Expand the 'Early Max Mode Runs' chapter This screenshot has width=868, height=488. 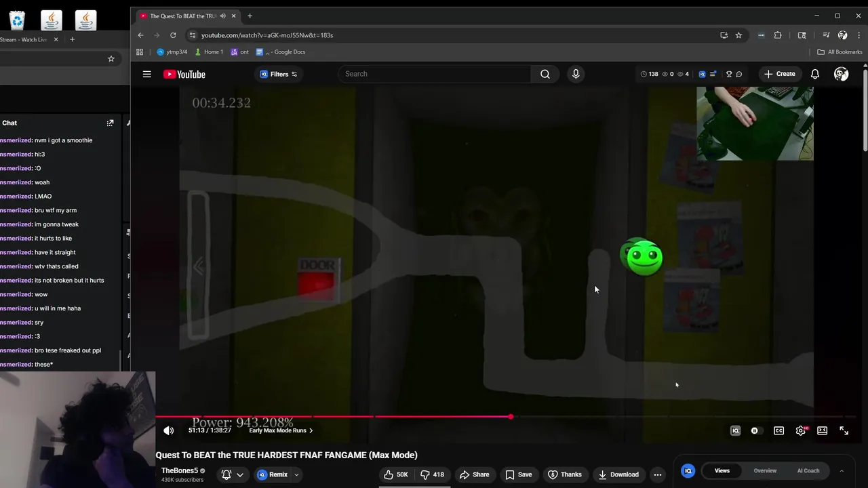pos(281,430)
